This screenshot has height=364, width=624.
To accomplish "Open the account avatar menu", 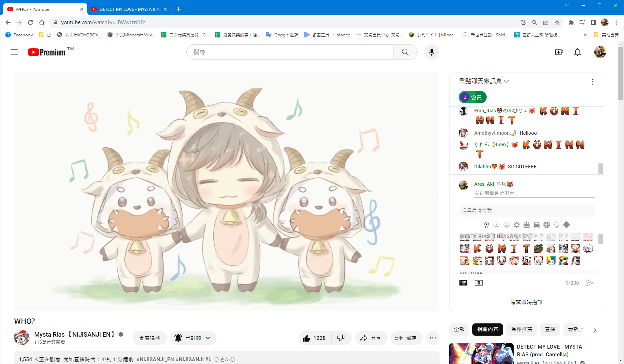I will (x=600, y=52).
